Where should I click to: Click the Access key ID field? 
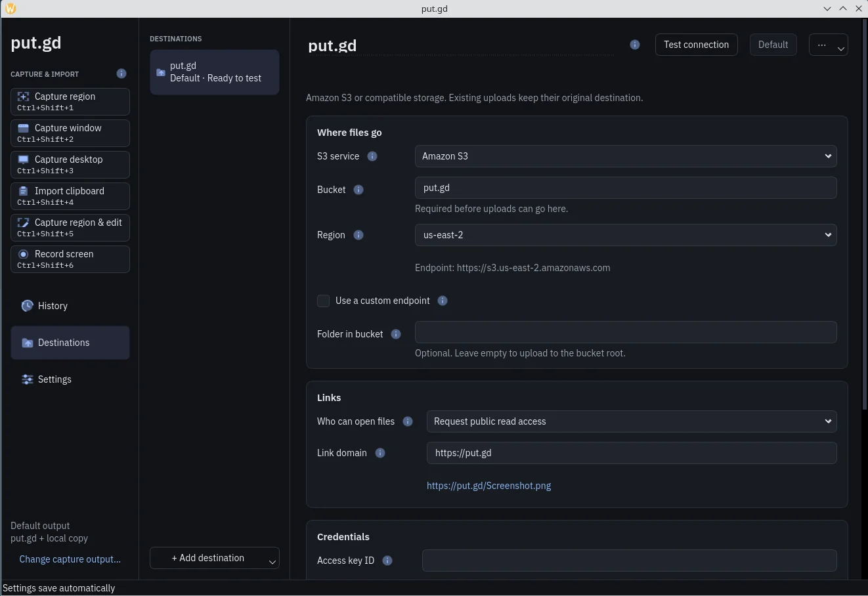[630, 561]
